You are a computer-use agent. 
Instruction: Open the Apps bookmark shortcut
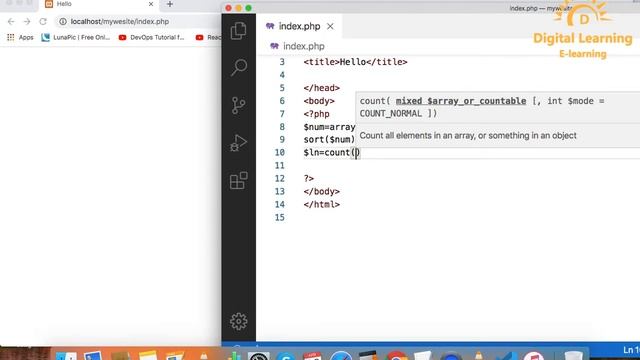point(20,37)
